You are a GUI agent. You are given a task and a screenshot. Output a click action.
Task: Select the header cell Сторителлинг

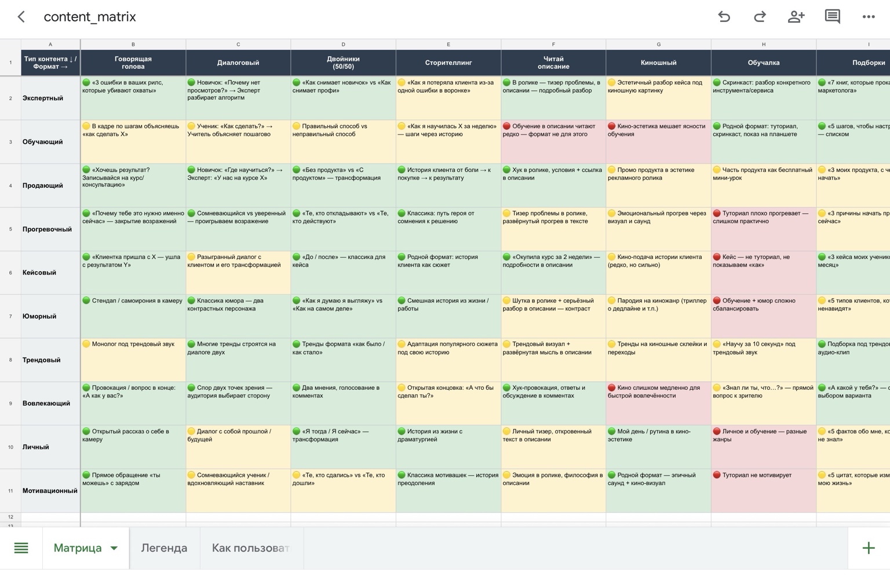(x=448, y=63)
